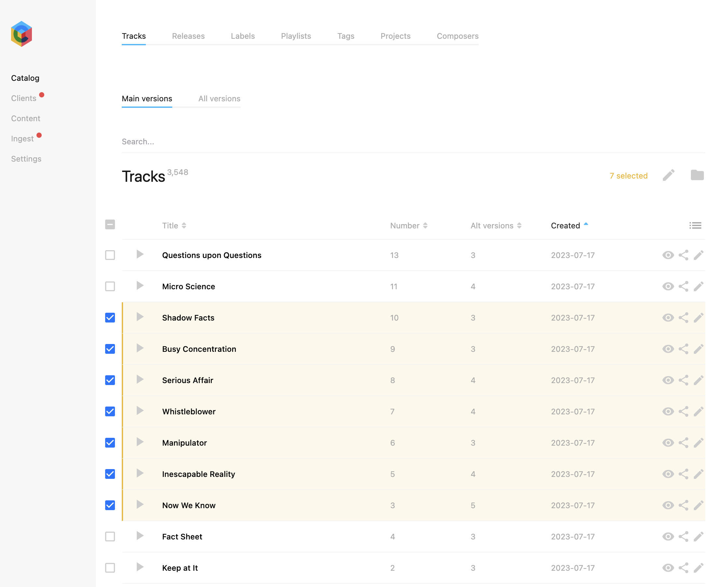Check the Fact Sheet checkbox
The width and height of the screenshot is (728, 587).
(110, 537)
